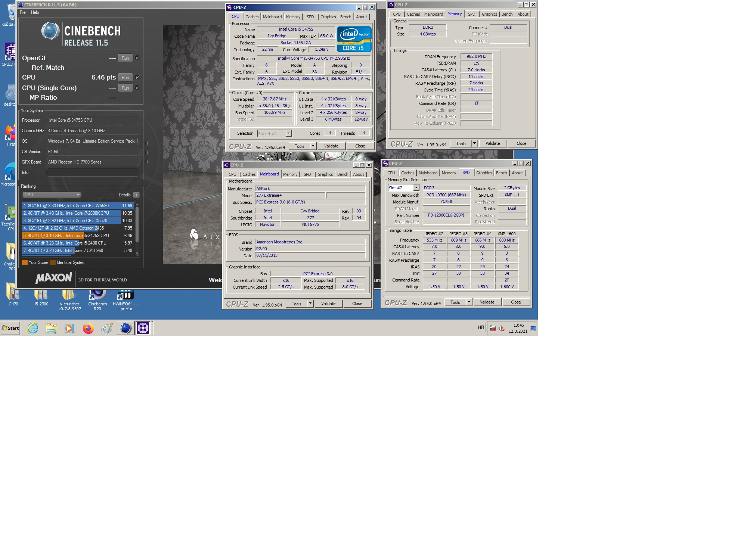The width and height of the screenshot is (747, 560).
Task: Toggle CPU (Single Core) test checkbox
Action: click(137, 88)
